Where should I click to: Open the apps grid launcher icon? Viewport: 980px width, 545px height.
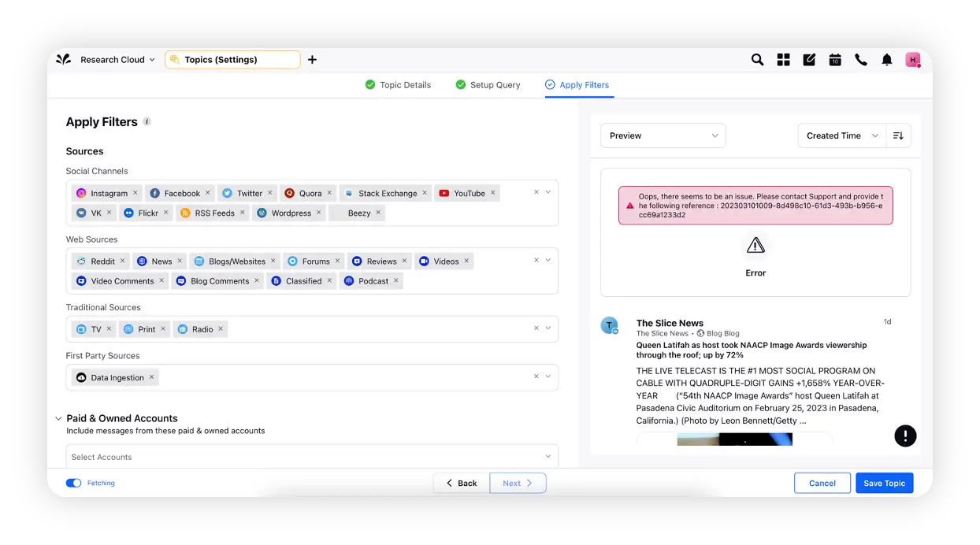pyautogui.click(x=783, y=60)
